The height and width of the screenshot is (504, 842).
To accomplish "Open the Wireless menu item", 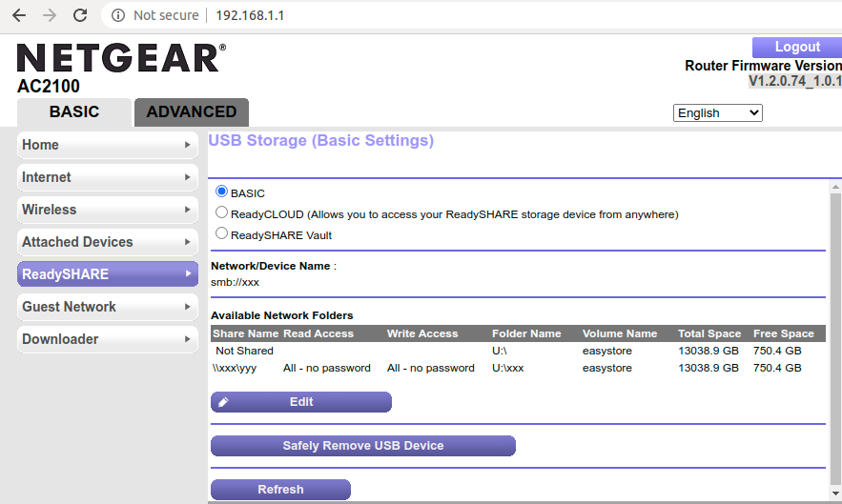I will pos(108,210).
